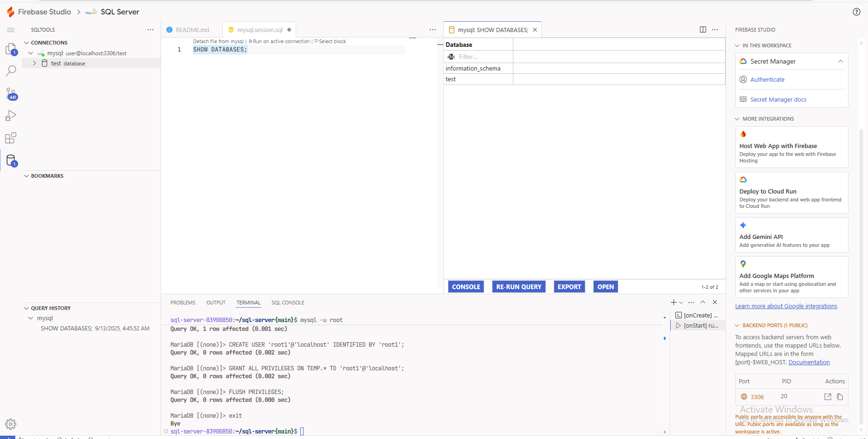Add a new terminal with plus icon

coord(673,302)
